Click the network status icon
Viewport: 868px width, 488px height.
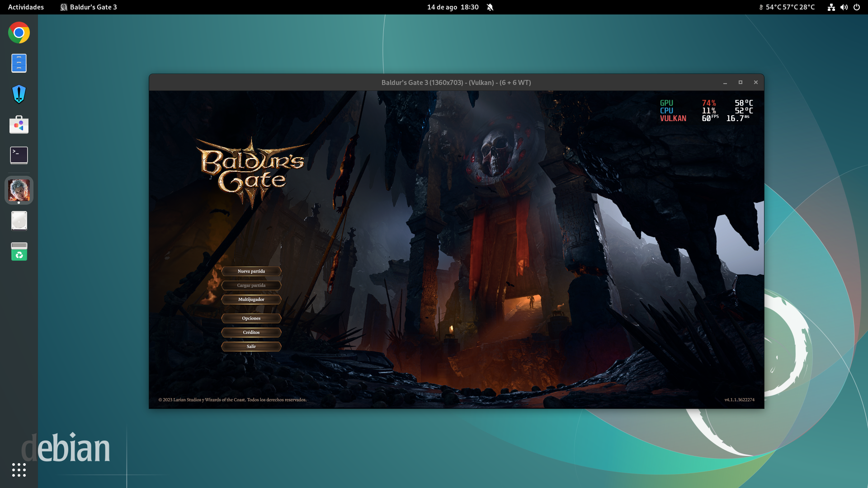(831, 7)
